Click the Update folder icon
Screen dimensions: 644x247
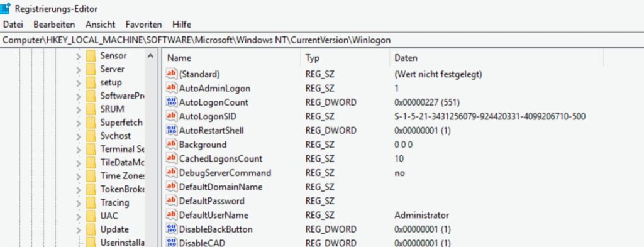91,229
